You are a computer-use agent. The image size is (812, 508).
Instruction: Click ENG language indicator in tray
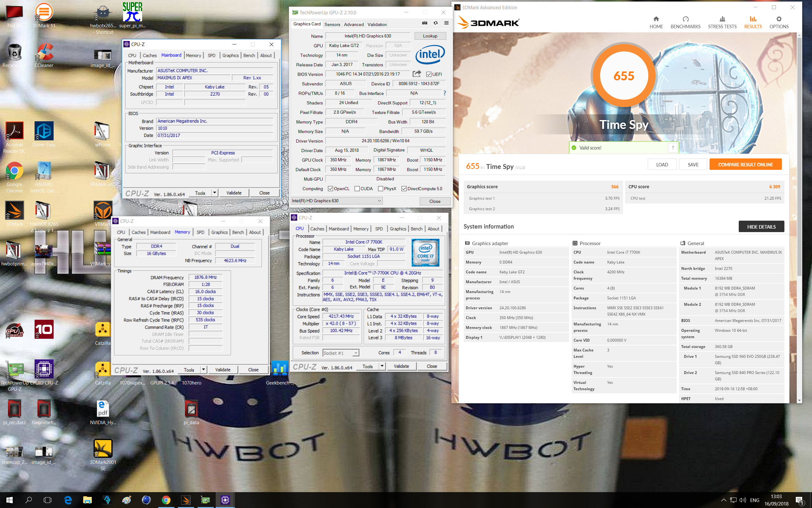point(755,500)
